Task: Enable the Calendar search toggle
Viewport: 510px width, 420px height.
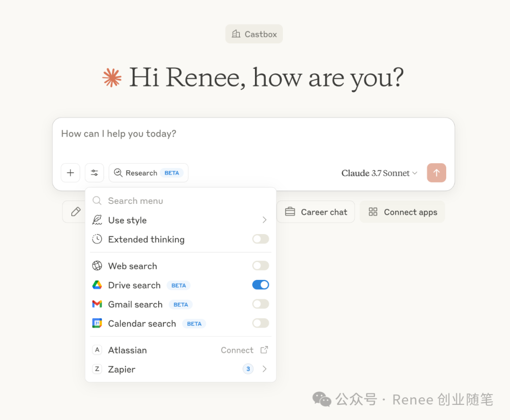Action: (261, 323)
